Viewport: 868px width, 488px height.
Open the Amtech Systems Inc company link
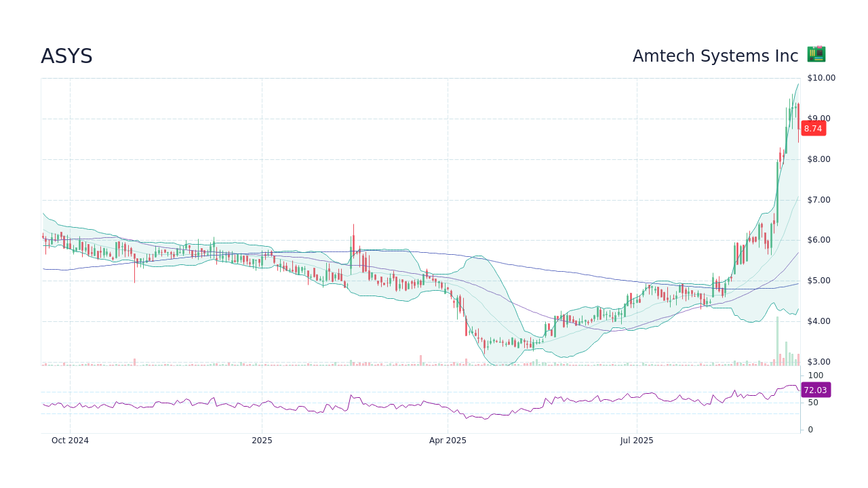(716, 56)
